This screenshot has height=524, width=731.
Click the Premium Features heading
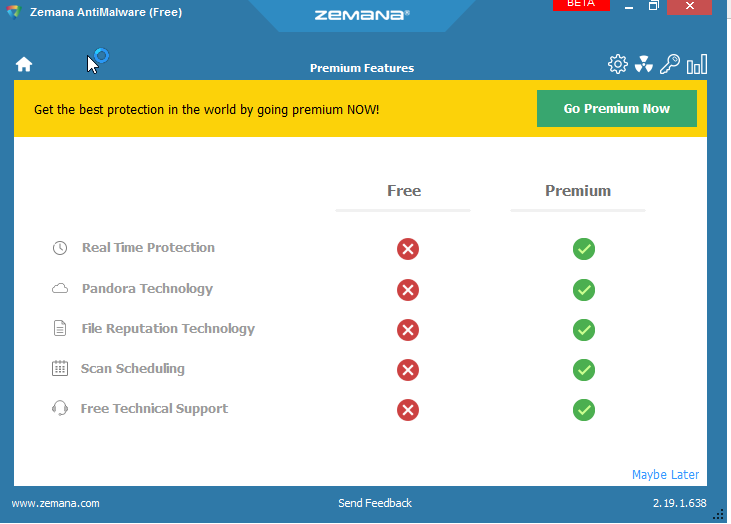coord(362,68)
